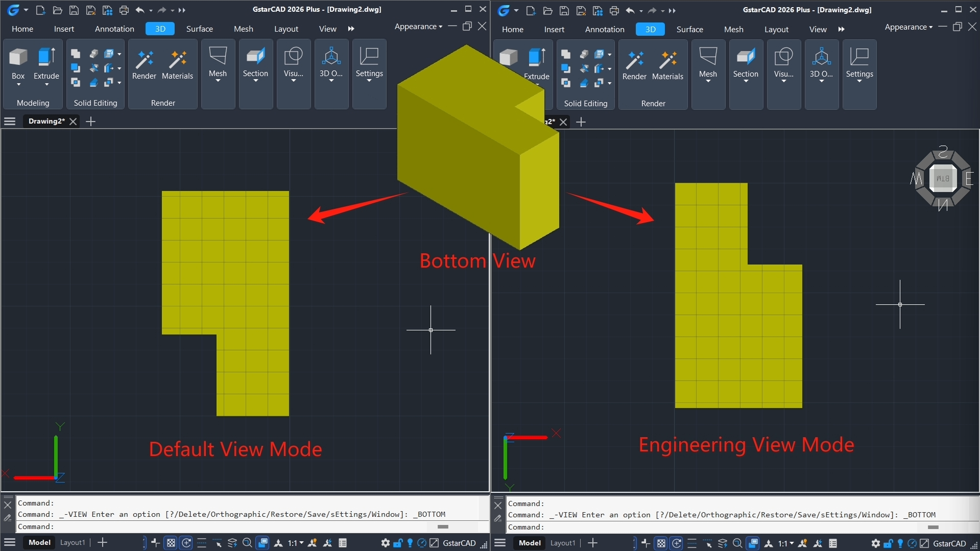
Task: Click the Print icon in right title bar
Action: [x=614, y=10]
